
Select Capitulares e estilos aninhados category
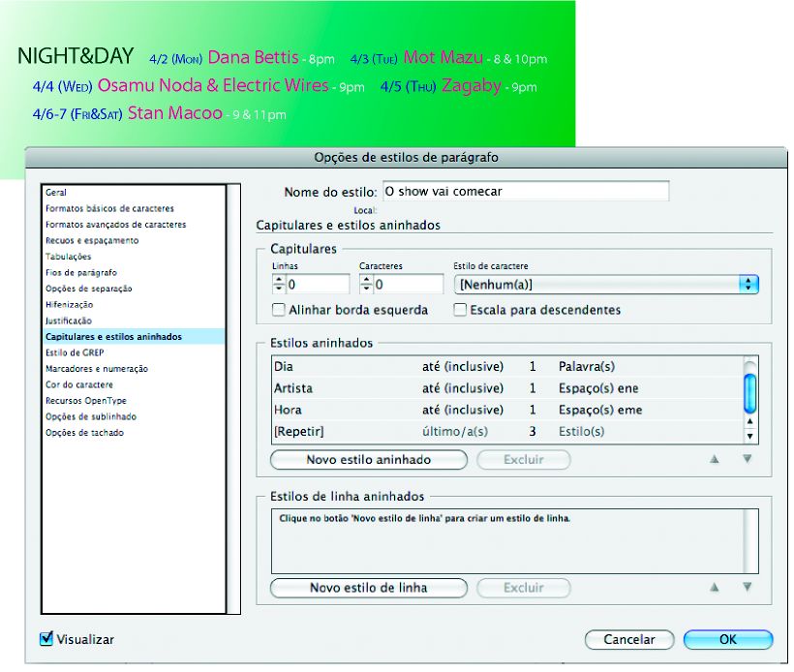[134, 337]
